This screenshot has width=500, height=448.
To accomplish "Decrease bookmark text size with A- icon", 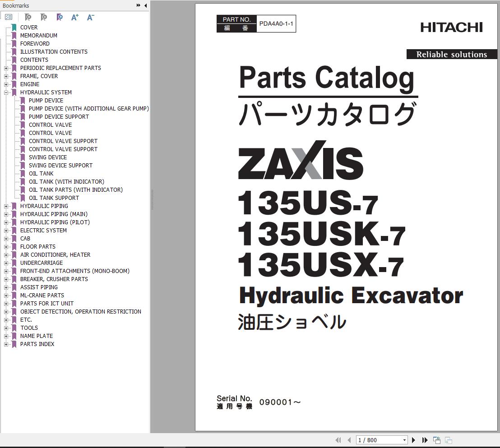I will [x=90, y=17].
